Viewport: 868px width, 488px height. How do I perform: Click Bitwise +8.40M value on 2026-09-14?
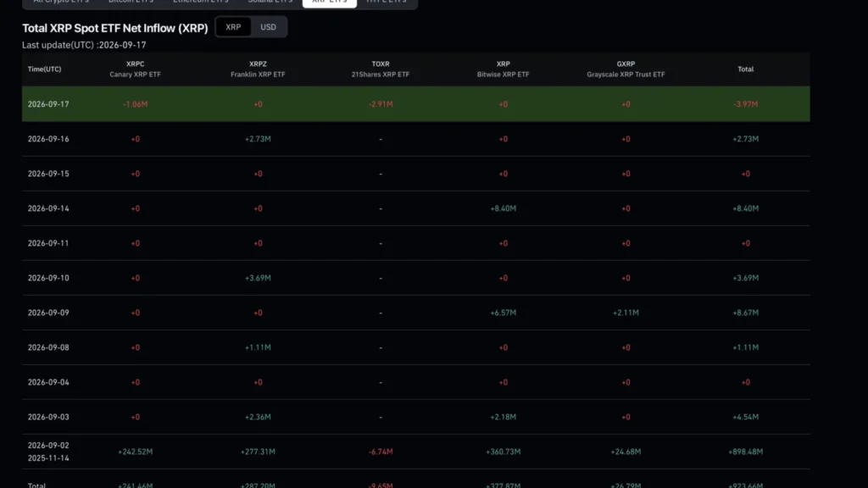504,208
